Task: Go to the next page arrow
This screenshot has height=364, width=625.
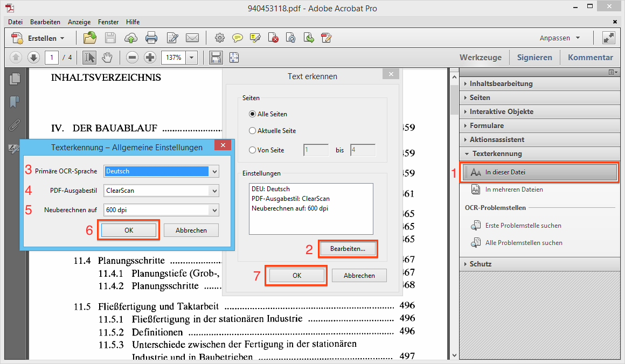Action: 33,57
